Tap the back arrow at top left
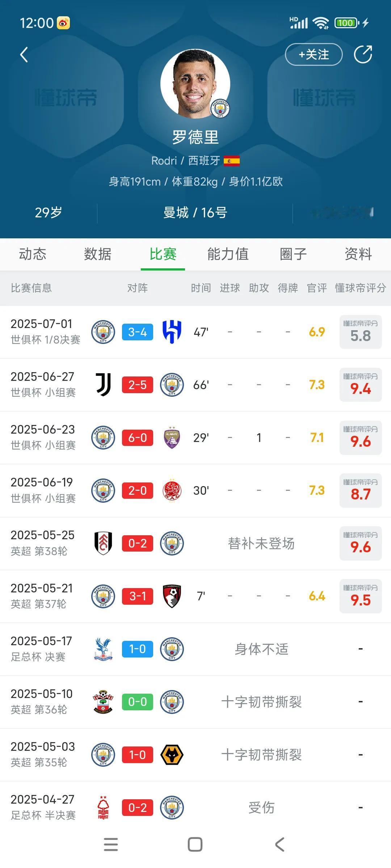Viewport: 391px width, 868px height. 24,55
